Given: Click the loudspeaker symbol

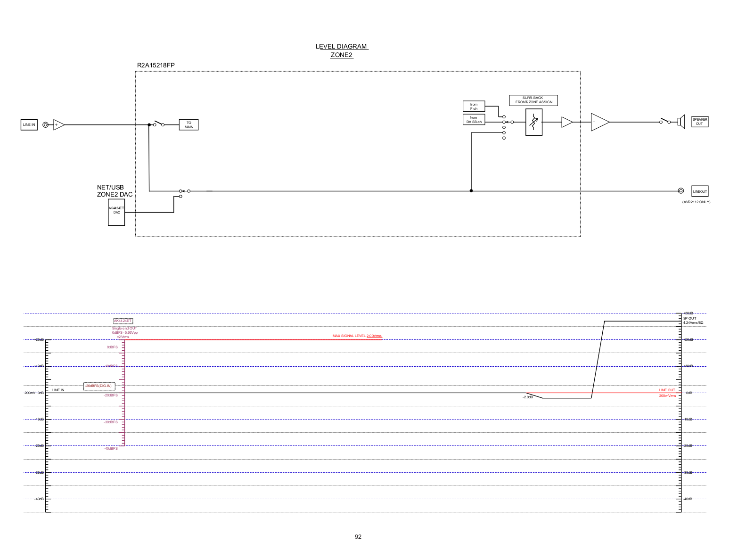Looking at the screenshot, I should tap(681, 122).
